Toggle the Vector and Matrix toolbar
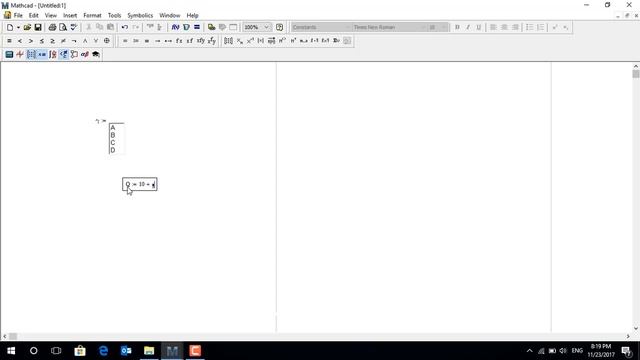Screen dimensions: 640x360 pyautogui.click(x=31, y=54)
